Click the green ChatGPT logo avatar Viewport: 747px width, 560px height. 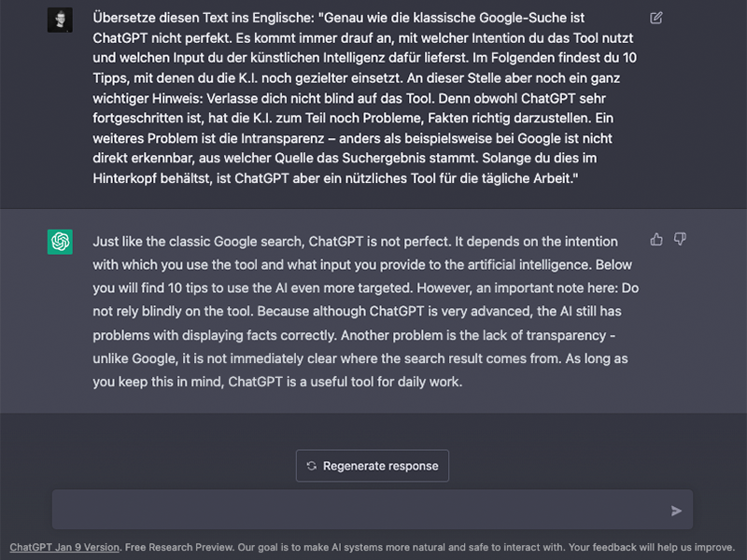pyautogui.click(x=60, y=242)
